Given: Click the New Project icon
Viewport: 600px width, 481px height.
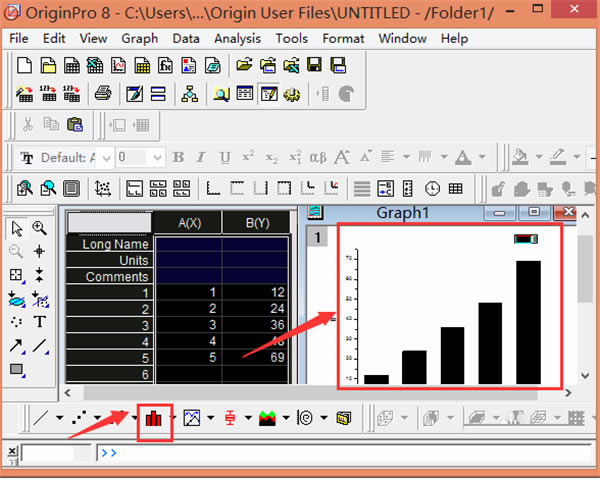Looking at the screenshot, I should click(24, 65).
